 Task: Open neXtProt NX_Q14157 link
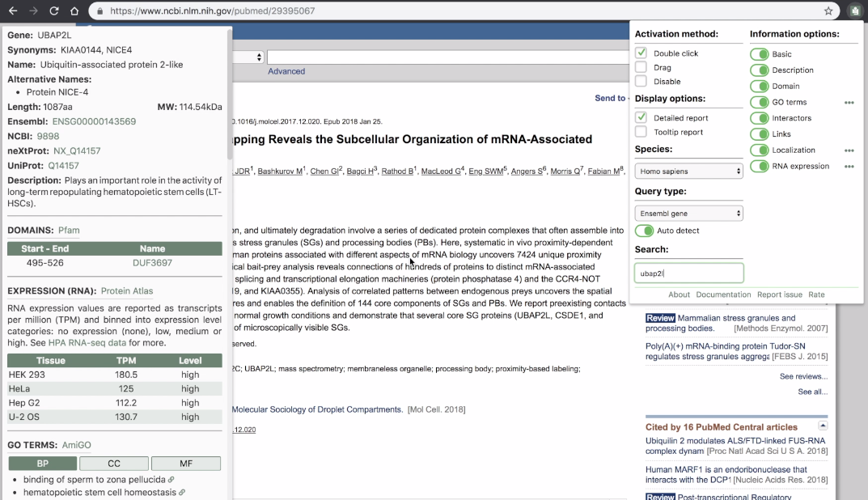[77, 151]
